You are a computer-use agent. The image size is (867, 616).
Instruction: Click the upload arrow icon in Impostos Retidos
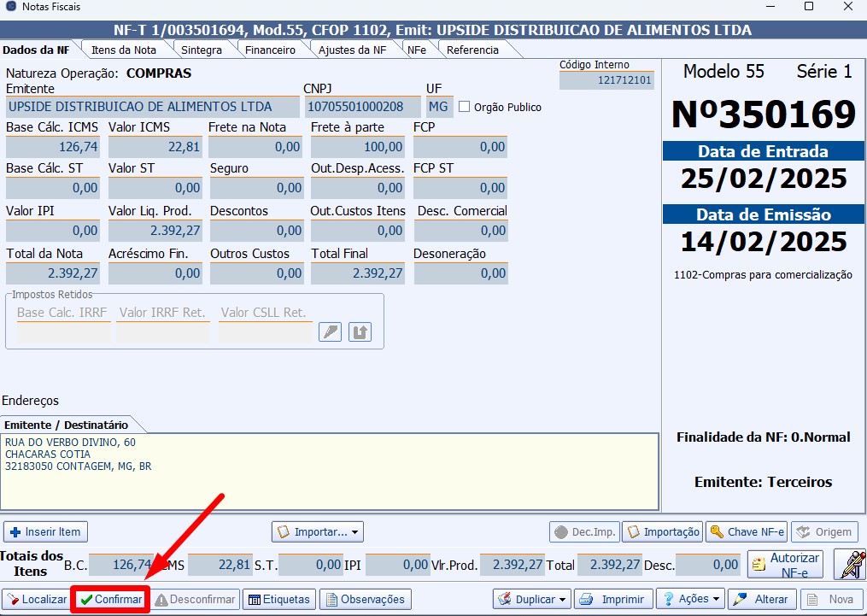[x=360, y=332]
